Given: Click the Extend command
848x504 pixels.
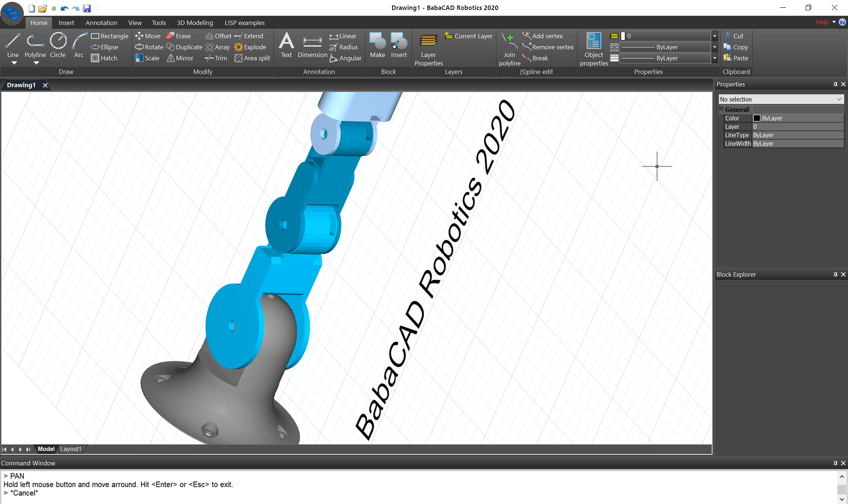Looking at the screenshot, I should 248,36.
